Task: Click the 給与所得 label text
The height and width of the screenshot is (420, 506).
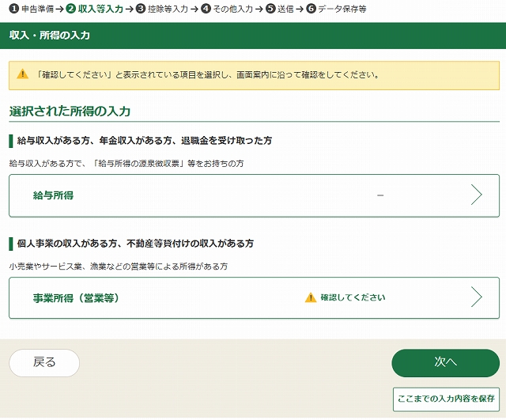Action: (54, 195)
